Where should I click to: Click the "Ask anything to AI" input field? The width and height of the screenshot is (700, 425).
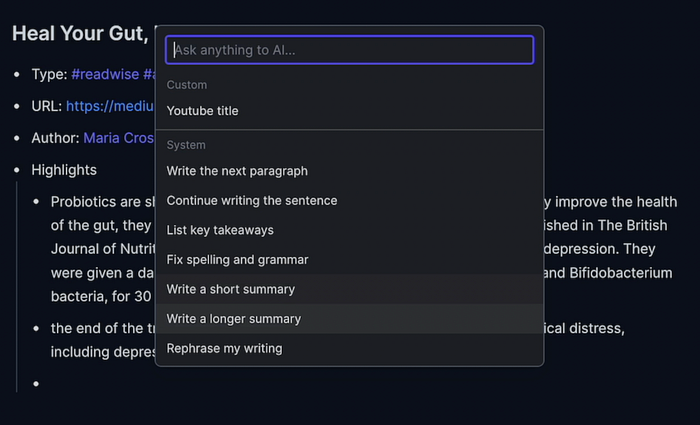350,50
